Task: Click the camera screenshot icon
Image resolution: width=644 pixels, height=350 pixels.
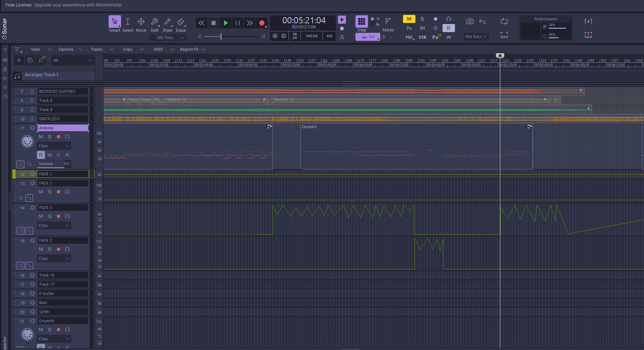Action: [x=470, y=21]
